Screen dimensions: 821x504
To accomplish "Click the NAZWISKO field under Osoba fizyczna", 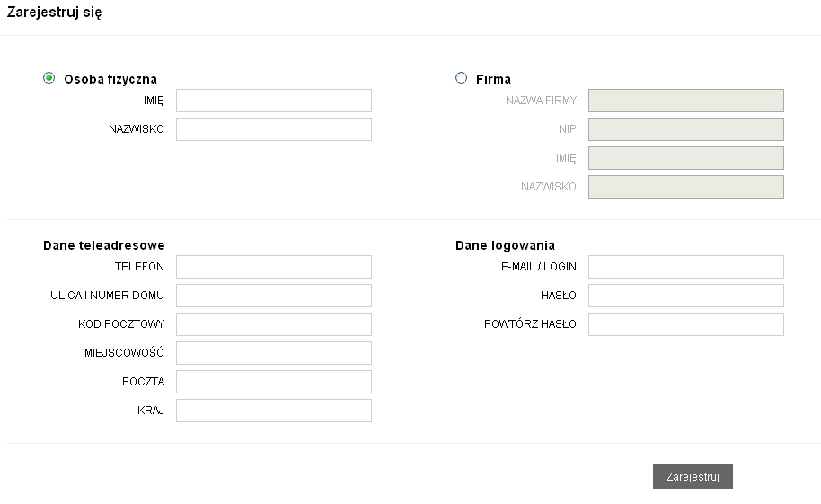I will pyautogui.click(x=274, y=129).
